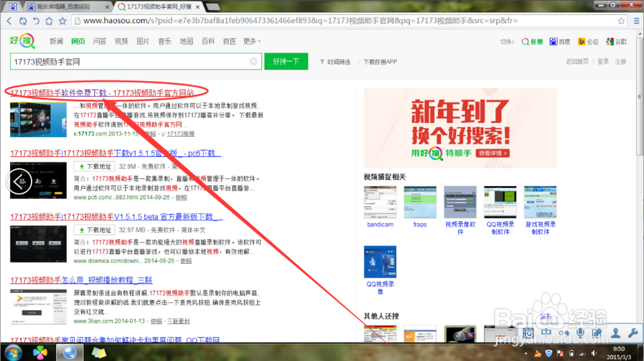Click the wrench icon in input toolbar
This screenshot has height=361, width=644.
pos(633,333)
